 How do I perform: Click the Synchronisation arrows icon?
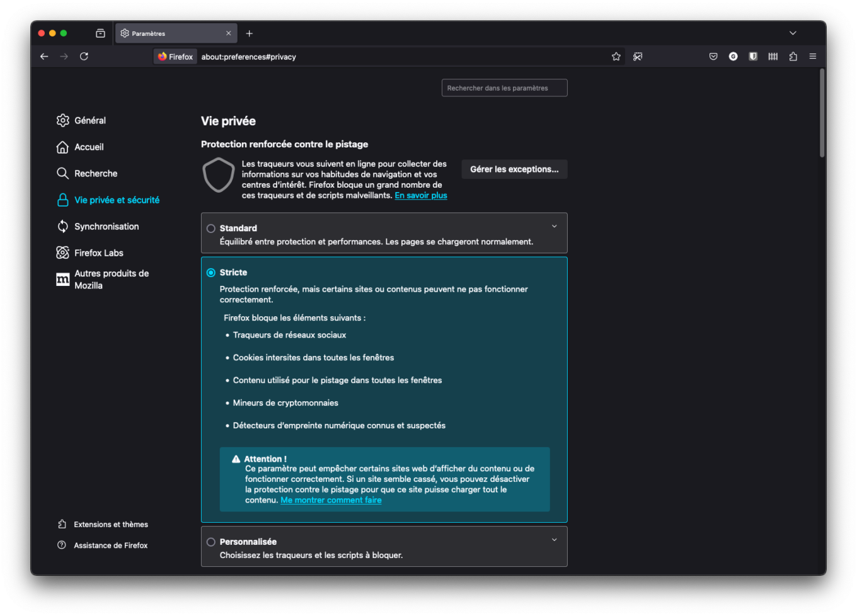62,226
